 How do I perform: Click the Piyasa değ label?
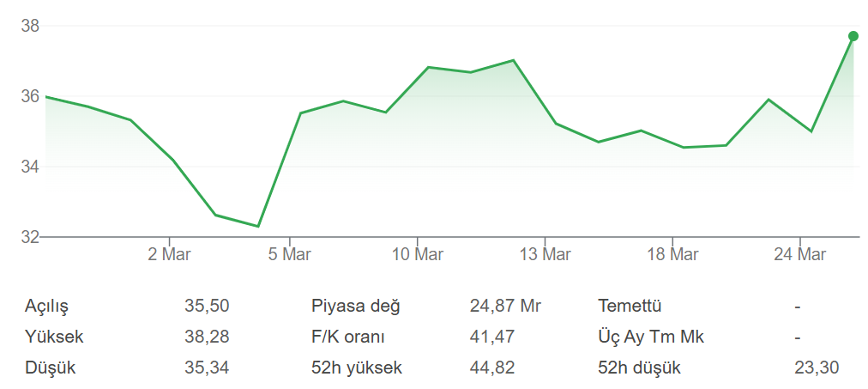pyautogui.click(x=355, y=307)
